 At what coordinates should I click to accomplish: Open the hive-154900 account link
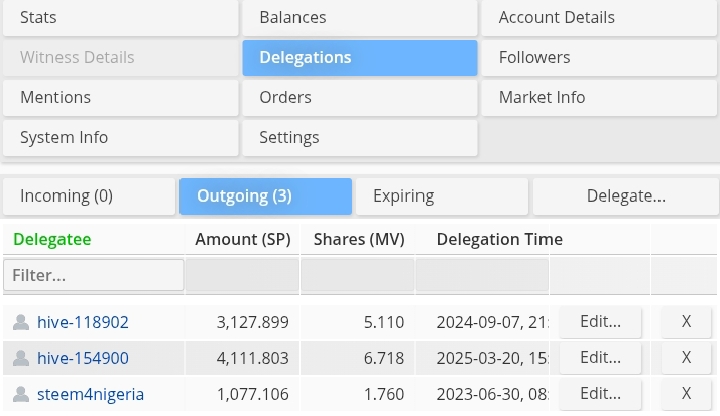point(83,358)
